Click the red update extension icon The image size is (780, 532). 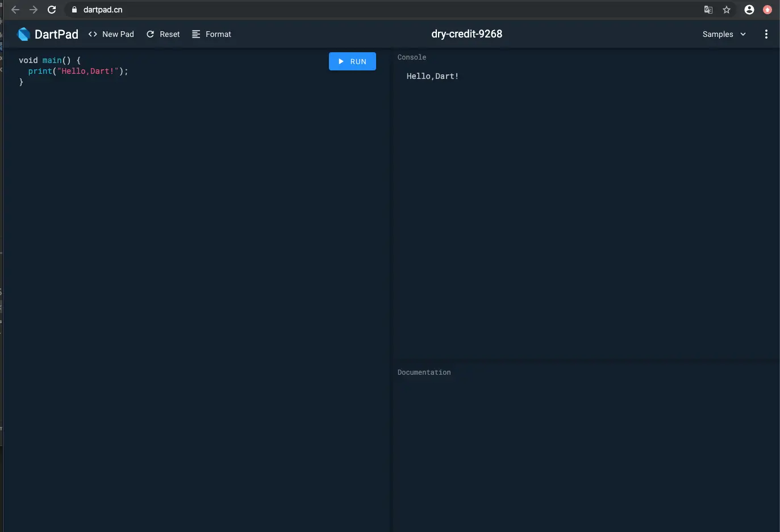pos(768,10)
